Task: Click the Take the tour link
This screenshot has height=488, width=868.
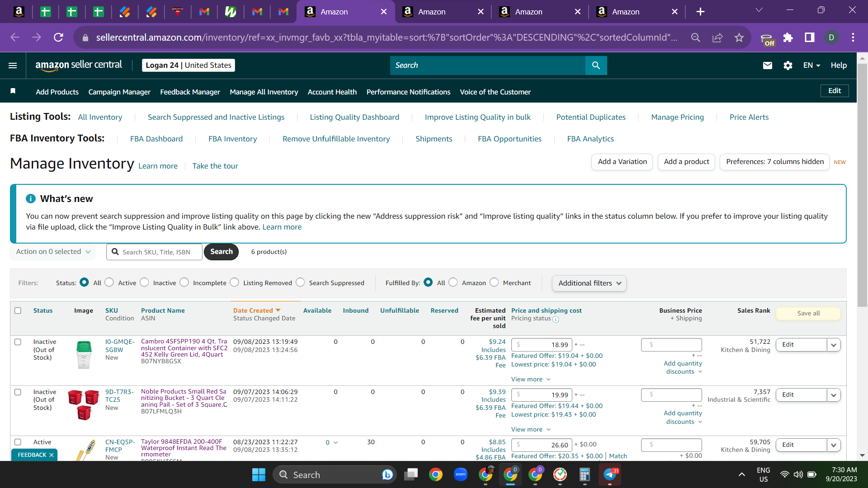Action: (215, 166)
